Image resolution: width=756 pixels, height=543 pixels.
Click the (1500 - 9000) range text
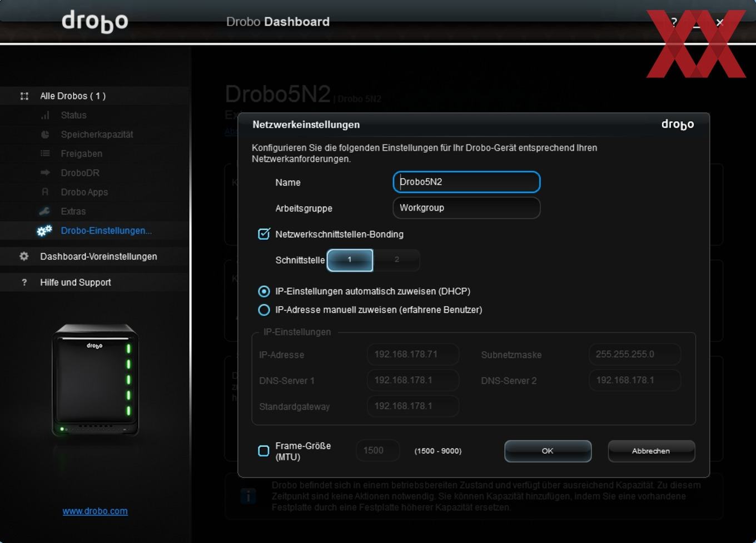pos(438,451)
